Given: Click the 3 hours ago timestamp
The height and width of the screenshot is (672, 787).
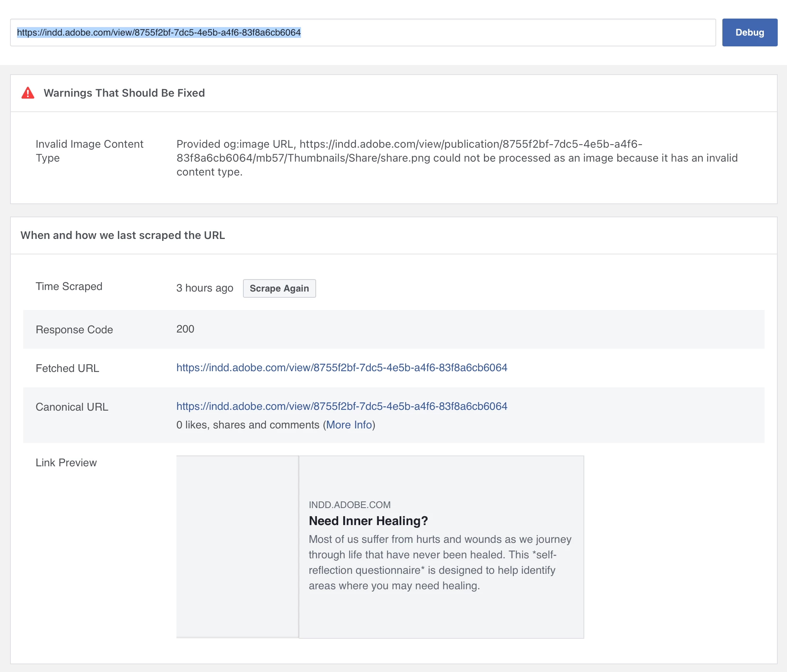Looking at the screenshot, I should pyautogui.click(x=205, y=288).
